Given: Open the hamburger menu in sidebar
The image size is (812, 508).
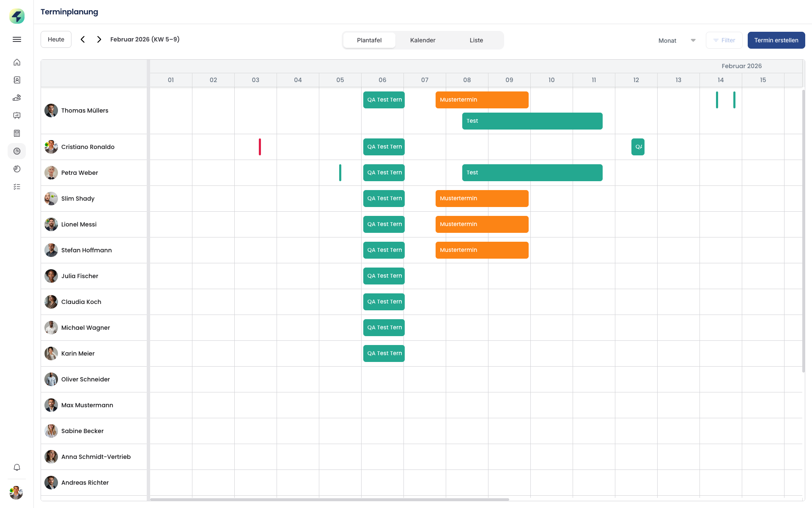Looking at the screenshot, I should 17,39.
